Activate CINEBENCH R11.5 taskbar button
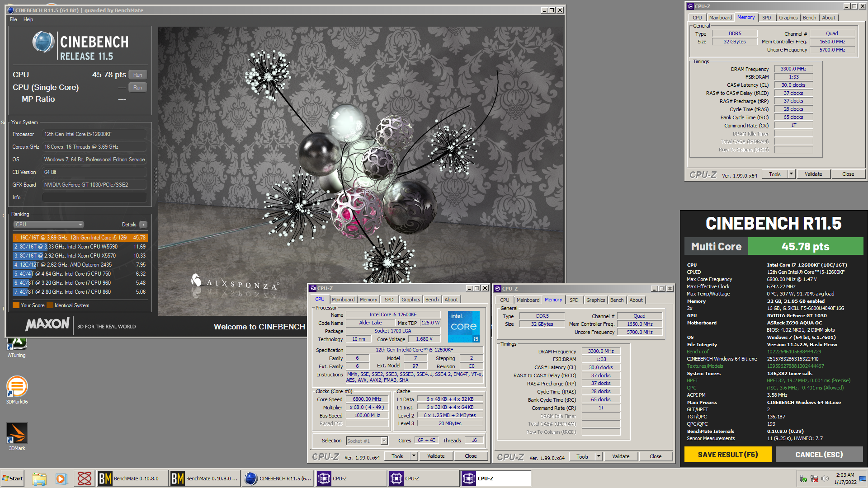The image size is (868, 488). tap(277, 479)
